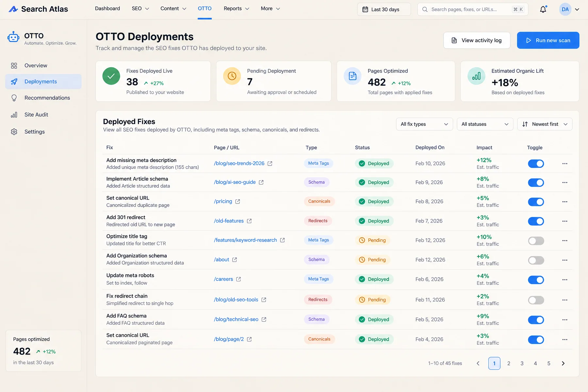Go to Dashboard in top navigation
The height and width of the screenshot is (392, 588).
(107, 9)
